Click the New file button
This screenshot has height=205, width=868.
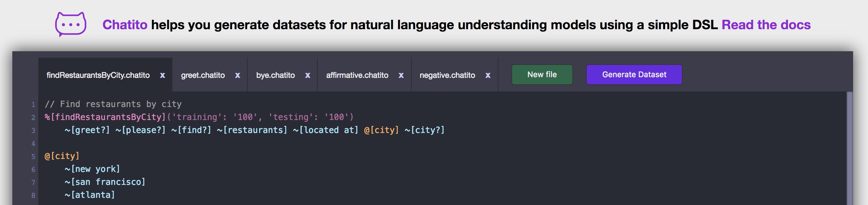[x=542, y=75]
